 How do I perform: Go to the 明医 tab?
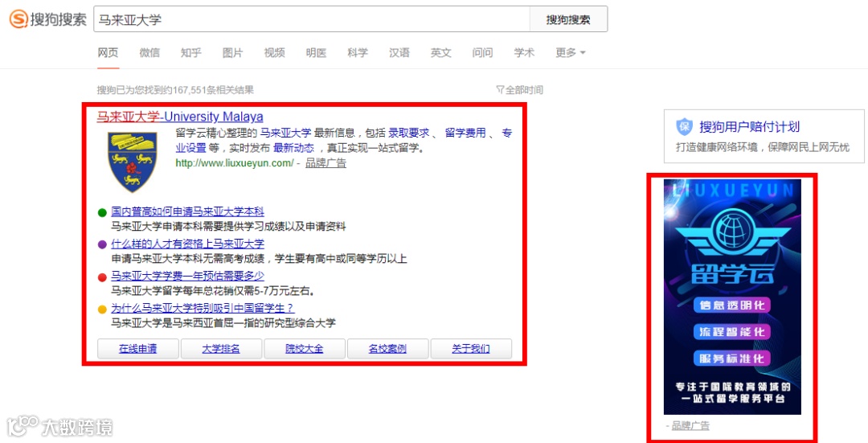coord(316,52)
